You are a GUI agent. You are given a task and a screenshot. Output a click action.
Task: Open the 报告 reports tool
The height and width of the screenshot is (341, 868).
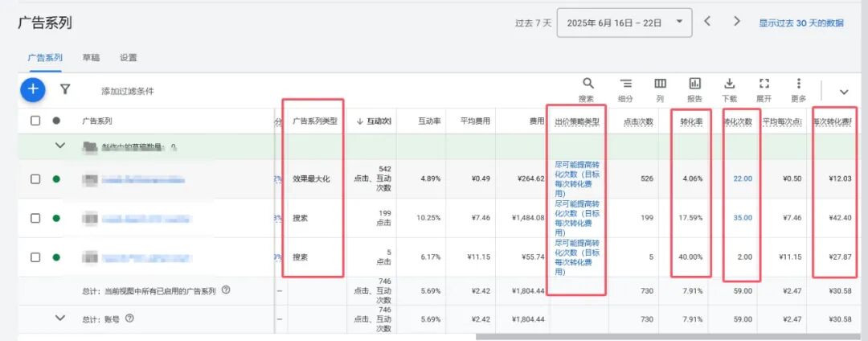click(x=694, y=90)
